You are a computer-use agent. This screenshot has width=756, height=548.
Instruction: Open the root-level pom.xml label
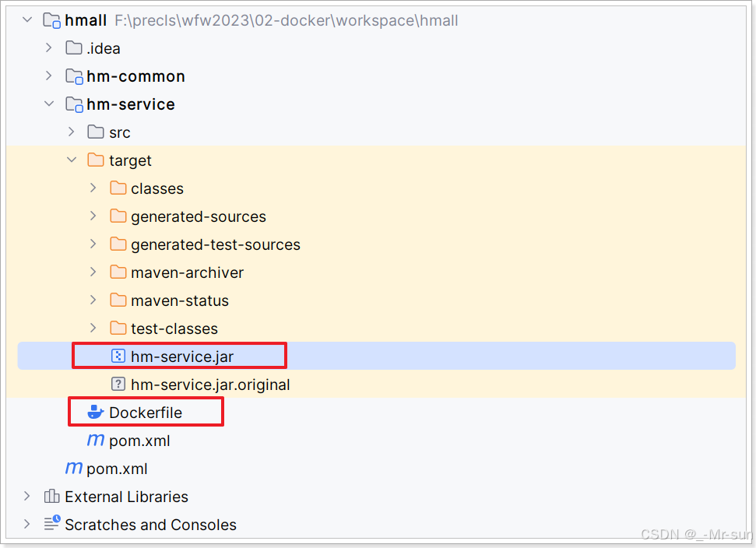tap(117, 469)
